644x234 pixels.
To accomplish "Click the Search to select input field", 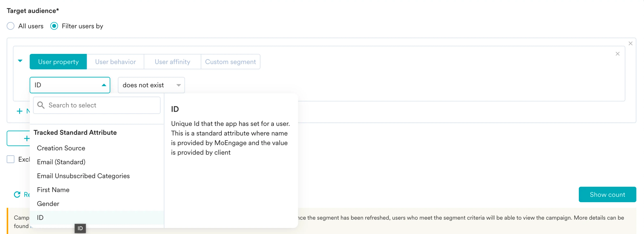I will tap(103, 105).
